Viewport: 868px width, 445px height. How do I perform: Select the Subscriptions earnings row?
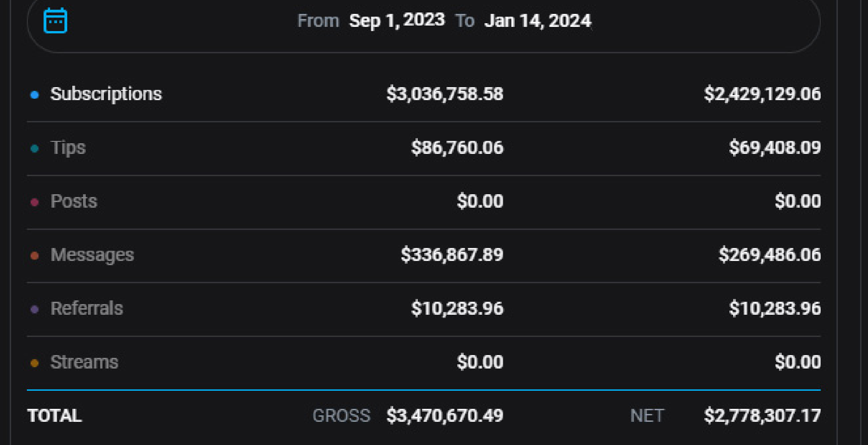point(424,95)
